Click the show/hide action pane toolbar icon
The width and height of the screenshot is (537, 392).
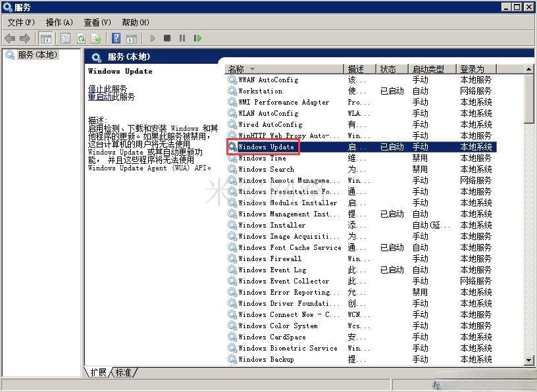point(132,38)
